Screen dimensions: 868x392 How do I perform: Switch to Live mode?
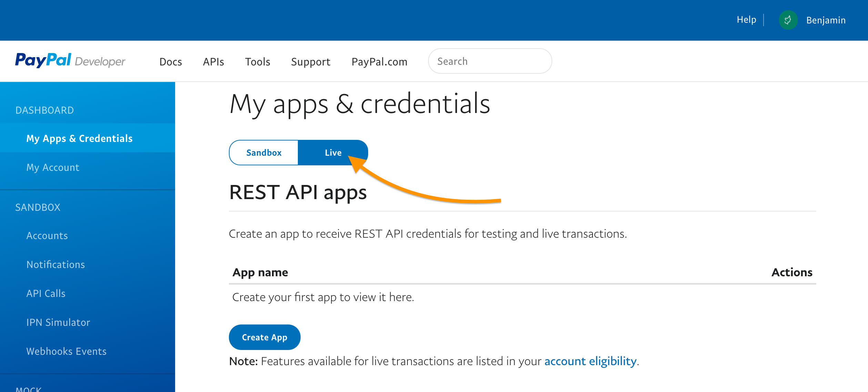point(333,153)
